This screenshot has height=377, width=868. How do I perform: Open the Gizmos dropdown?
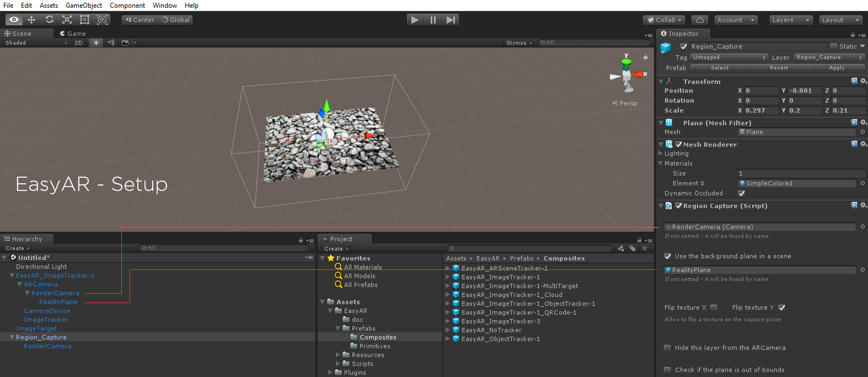point(519,43)
